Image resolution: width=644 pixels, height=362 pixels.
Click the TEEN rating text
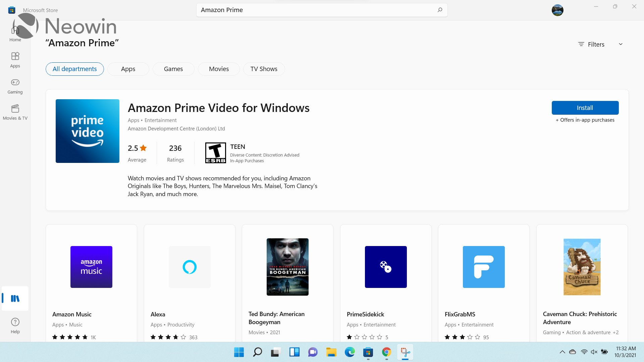237,147
